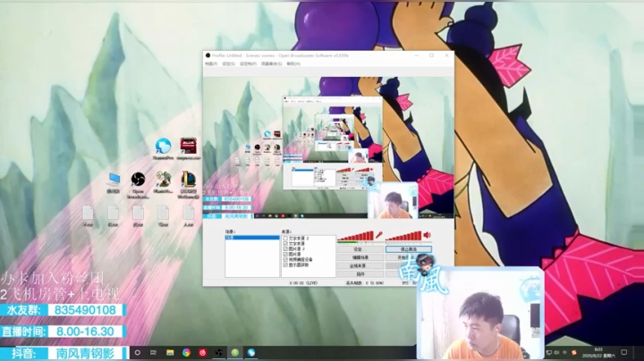
Task: Switch to OBS via its taskbar icon
Action: [x=219, y=352]
